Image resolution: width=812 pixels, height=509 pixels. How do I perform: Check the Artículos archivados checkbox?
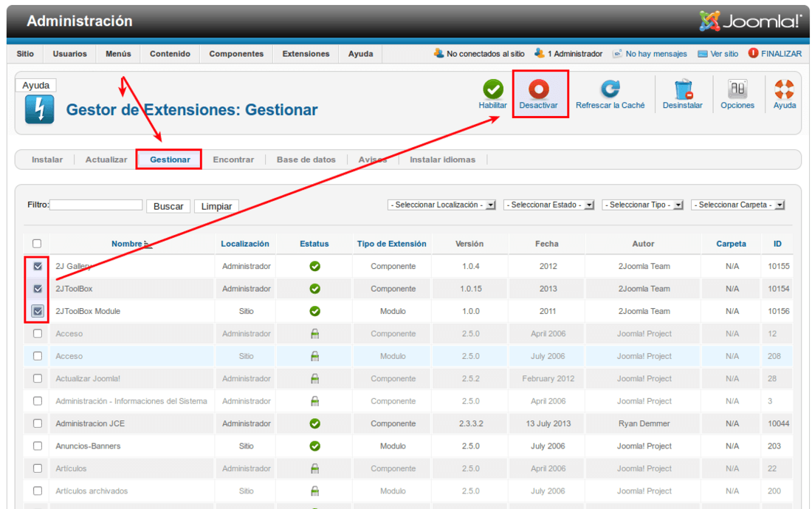pyautogui.click(x=38, y=491)
